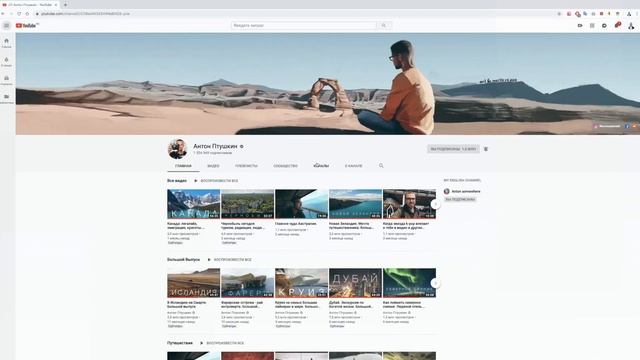
Task: Open Trending in left sidebar
Action: click(x=7, y=62)
